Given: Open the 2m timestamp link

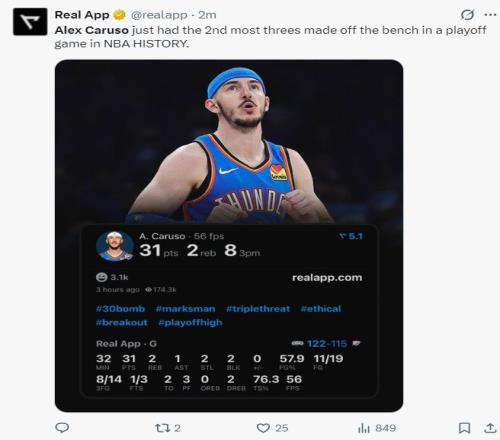Looking at the screenshot, I should (207, 15).
